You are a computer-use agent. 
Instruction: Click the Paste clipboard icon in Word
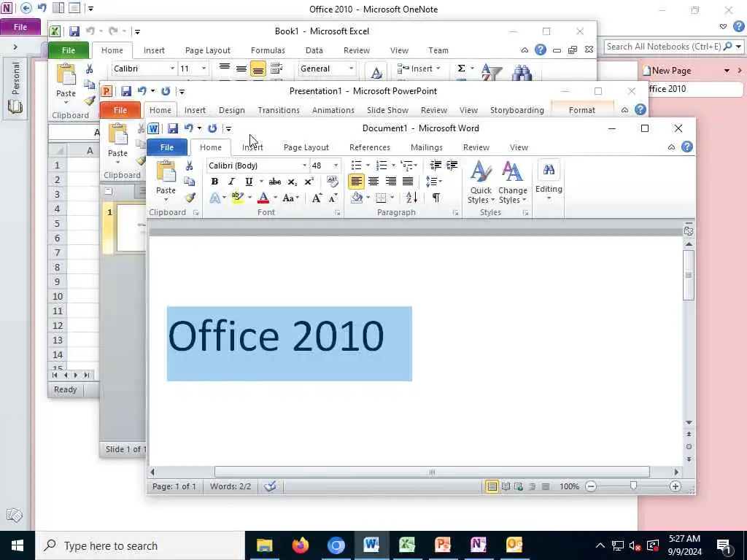pos(166,172)
